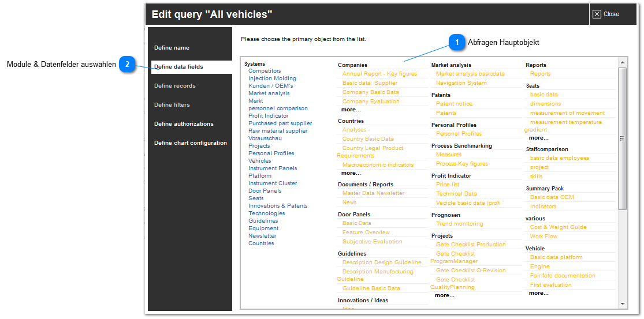Image resolution: width=644 pixels, height=319 pixels.
Task: Select Competitors under Systems
Action: (265, 71)
